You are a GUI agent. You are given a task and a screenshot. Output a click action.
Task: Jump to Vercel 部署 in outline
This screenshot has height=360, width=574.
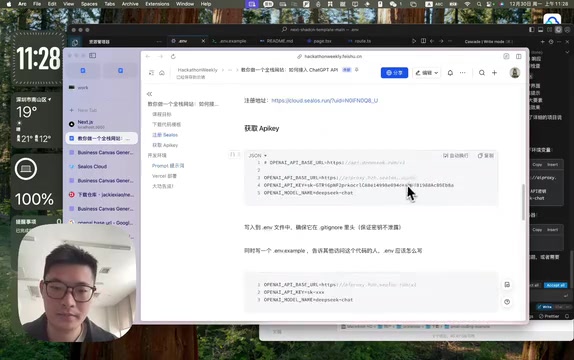[x=164, y=176]
